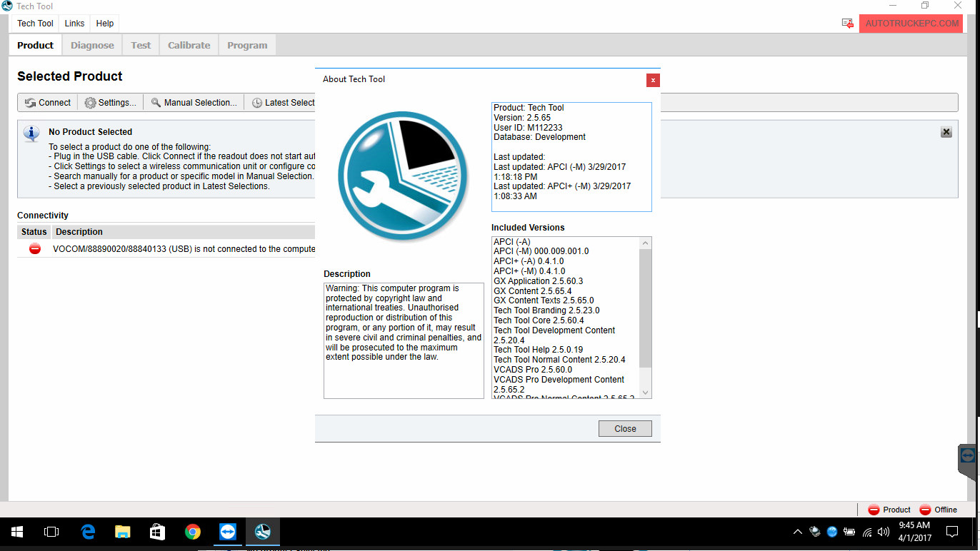
Task: Switch to the Test tab
Action: coord(141,45)
